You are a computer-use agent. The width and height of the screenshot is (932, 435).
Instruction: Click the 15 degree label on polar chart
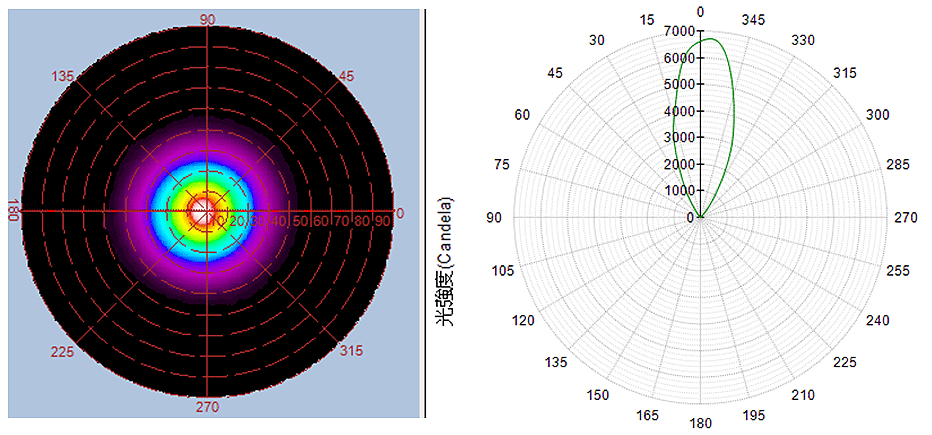[647, 19]
